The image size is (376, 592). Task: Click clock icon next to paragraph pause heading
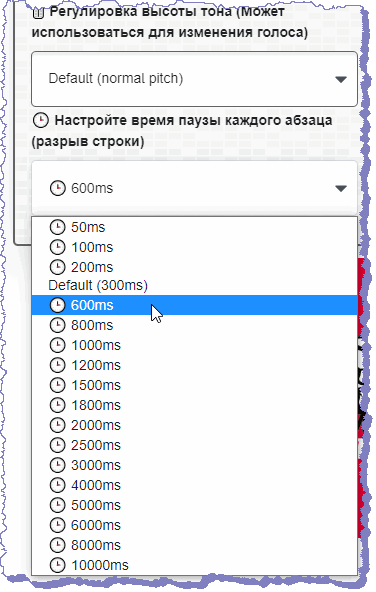pos(41,120)
